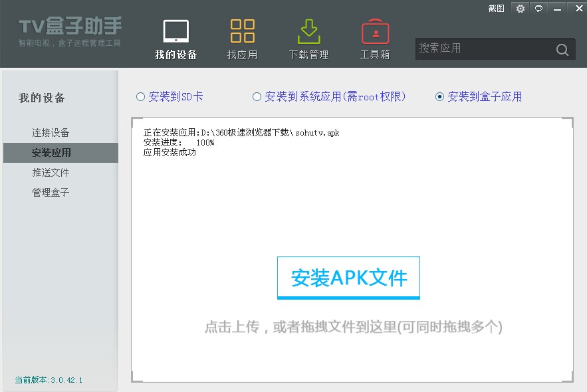Image resolution: width=587 pixels, height=392 pixels.
Task: Open the 找应用 grid icon
Action: pyautogui.click(x=242, y=40)
